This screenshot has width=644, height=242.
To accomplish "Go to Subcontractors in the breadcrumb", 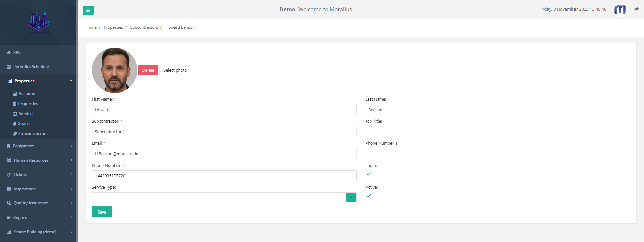I will (144, 27).
